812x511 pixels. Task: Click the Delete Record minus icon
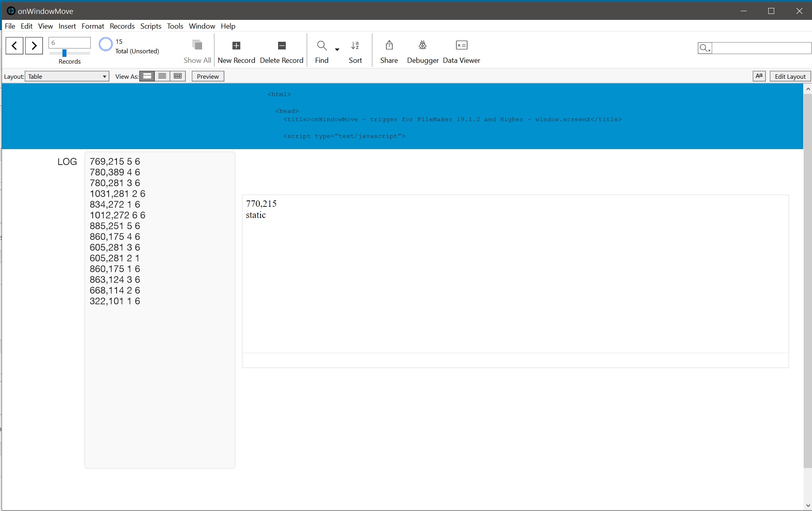click(x=282, y=46)
